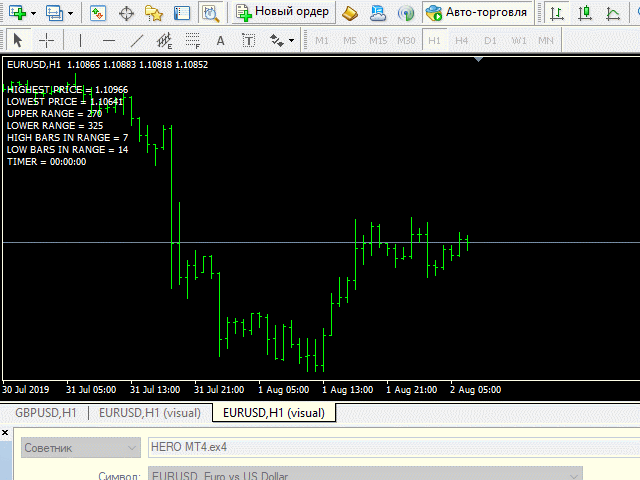Click the 1 Aug 13:00 time label
The width and height of the screenshot is (640, 480).
(347, 390)
